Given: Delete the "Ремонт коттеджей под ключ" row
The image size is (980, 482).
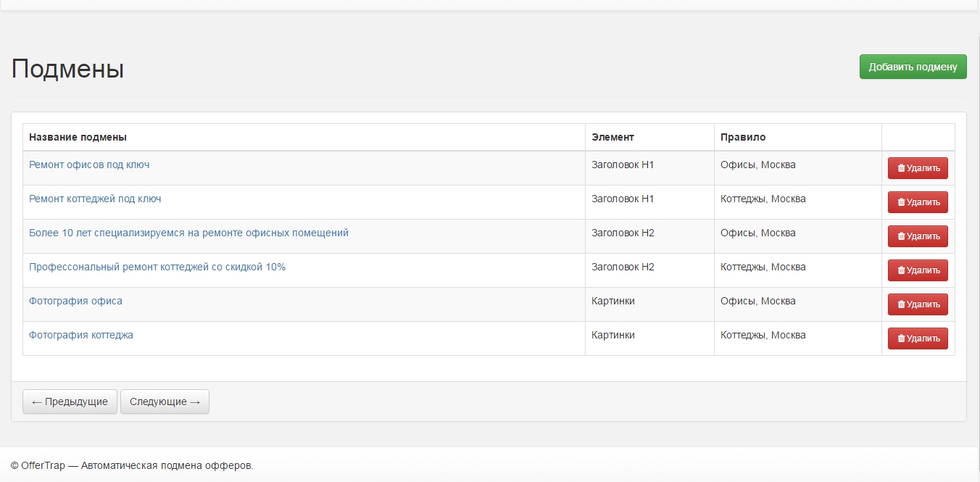Looking at the screenshot, I should point(918,202).
